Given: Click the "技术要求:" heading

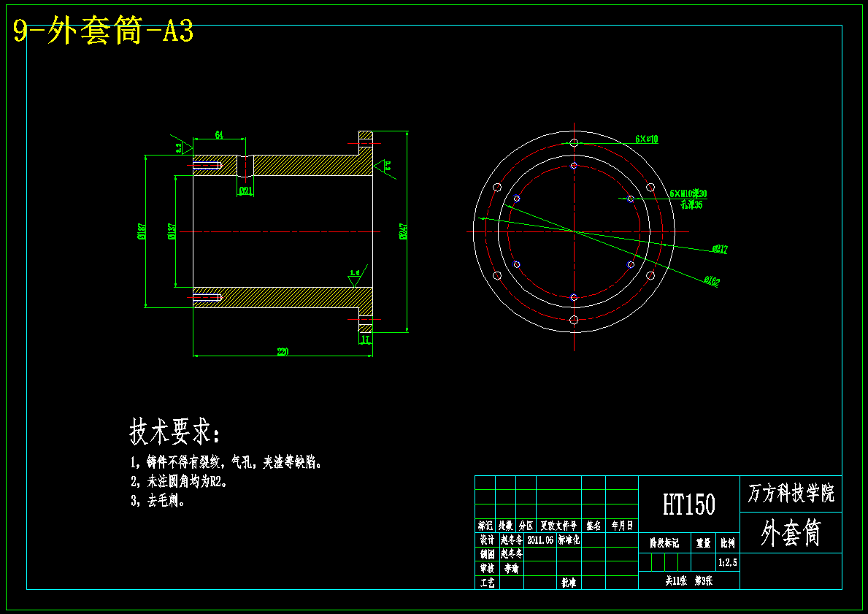Looking at the screenshot, I should (174, 431).
